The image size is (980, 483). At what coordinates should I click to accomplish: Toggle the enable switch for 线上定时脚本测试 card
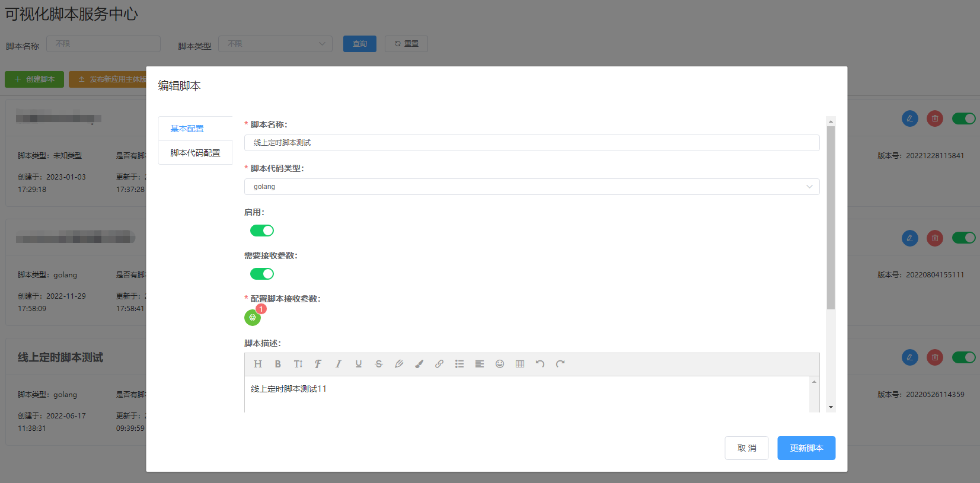point(963,357)
